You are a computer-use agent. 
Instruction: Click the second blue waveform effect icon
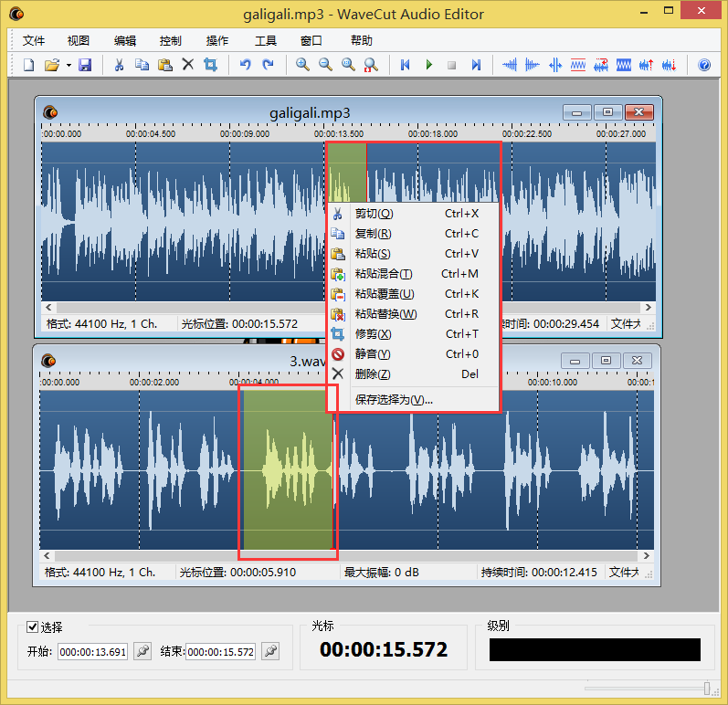(x=533, y=65)
